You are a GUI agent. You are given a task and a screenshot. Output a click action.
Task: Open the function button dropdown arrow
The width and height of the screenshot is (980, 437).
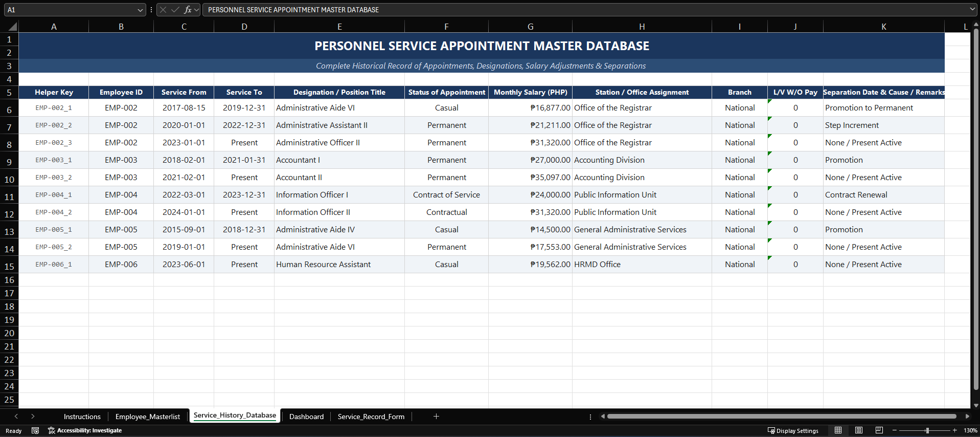coord(197,10)
